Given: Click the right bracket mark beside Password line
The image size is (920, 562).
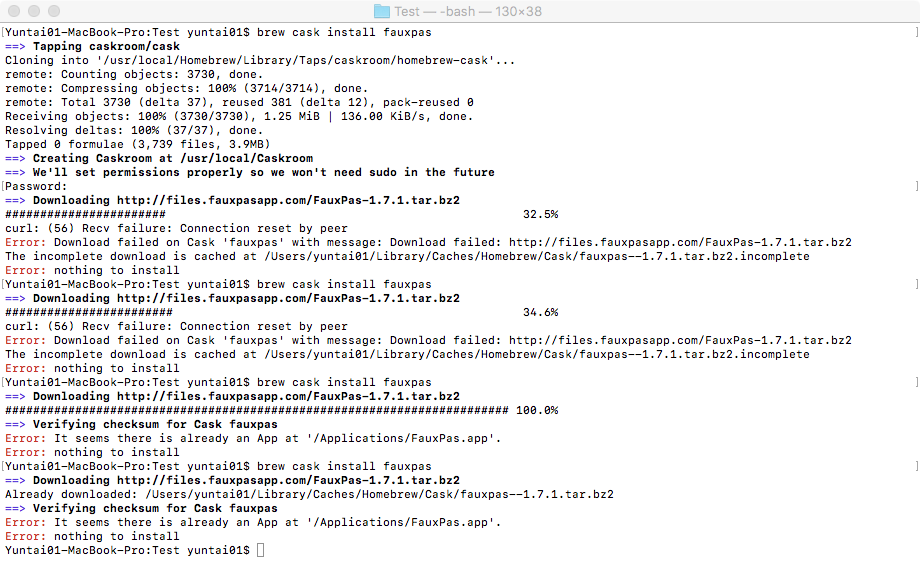Looking at the screenshot, I should tap(916, 187).
